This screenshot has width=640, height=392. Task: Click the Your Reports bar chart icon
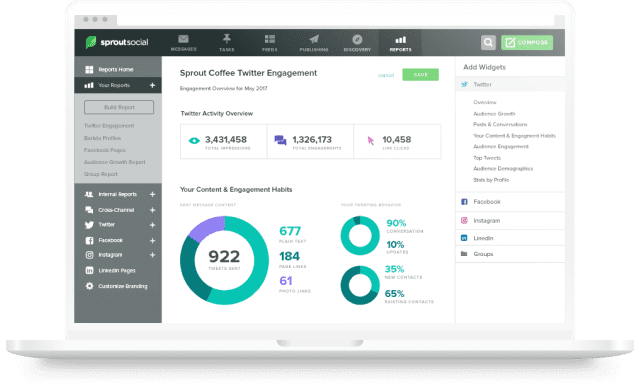[x=89, y=85]
